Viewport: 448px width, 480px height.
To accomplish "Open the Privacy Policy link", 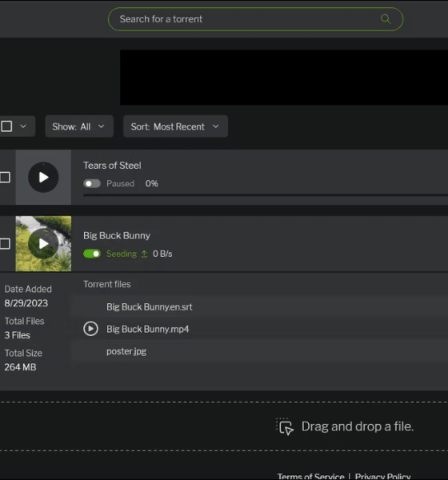I will point(382,476).
